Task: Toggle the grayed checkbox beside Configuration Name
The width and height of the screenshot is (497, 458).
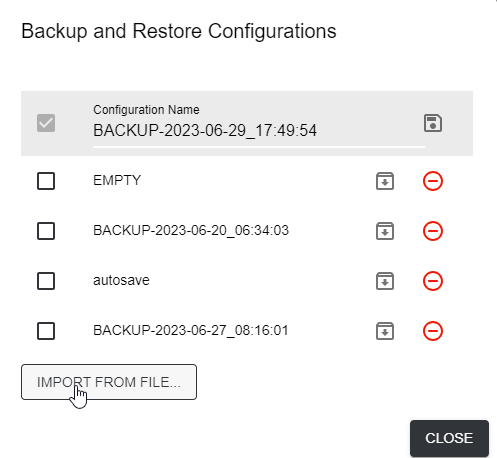Action: point(46,123)
